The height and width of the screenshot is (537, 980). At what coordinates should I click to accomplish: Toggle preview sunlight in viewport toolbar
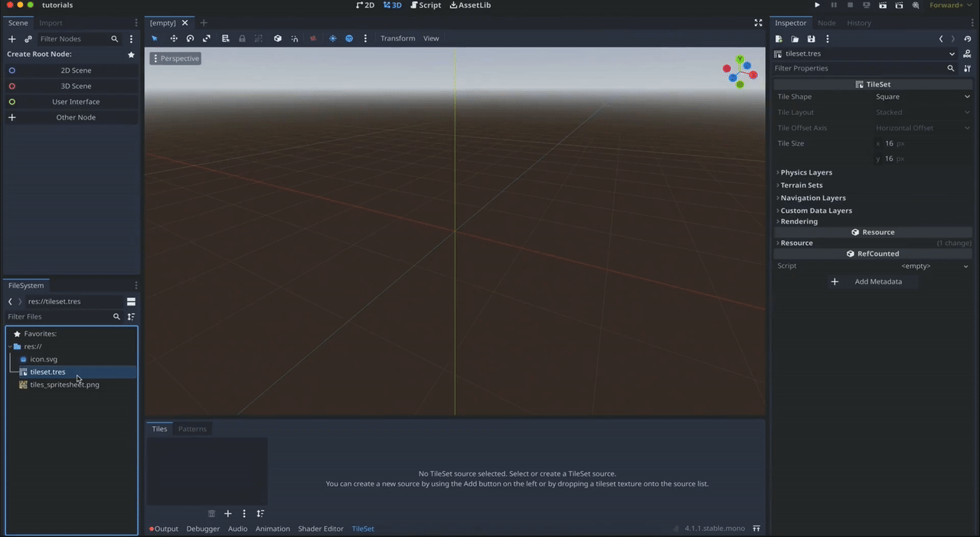(x=332, y=38)
